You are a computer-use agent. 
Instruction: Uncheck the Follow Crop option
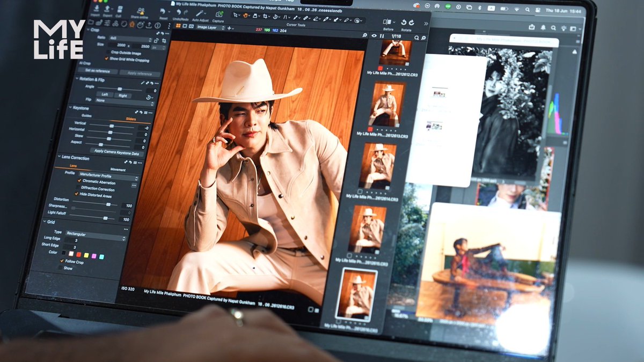coord(62,261)
